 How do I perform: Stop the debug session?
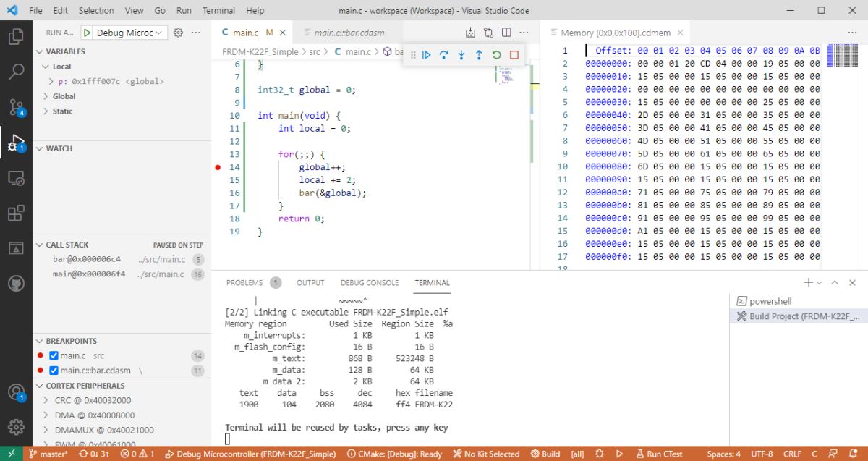(514, 55)
